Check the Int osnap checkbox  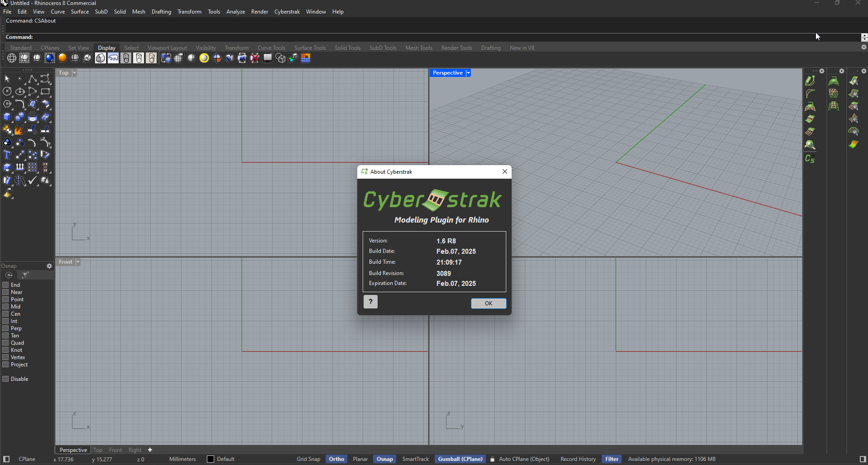pyautogui.click(x=6, y=321)
